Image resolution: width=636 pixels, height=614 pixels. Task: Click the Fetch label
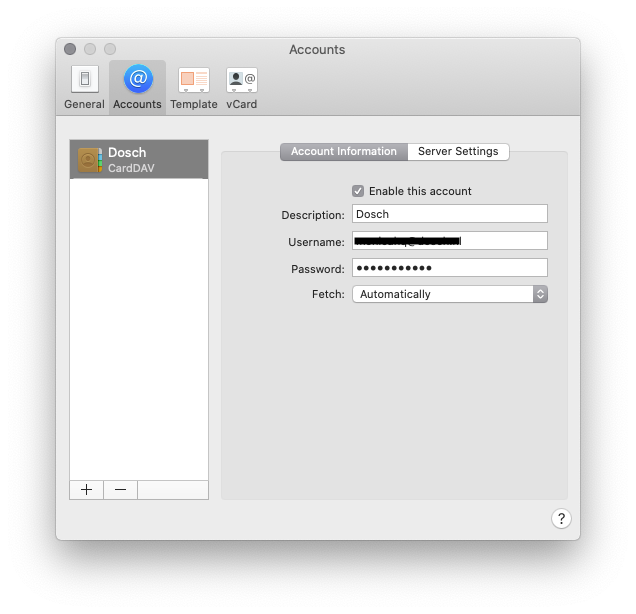[328, 294]
